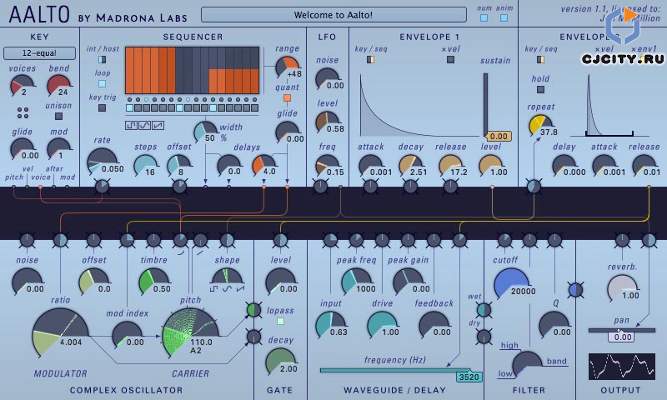667x400 pixels.
Task: Click the sequencer range dial showing +48
Action: click(x=287, y=67)
